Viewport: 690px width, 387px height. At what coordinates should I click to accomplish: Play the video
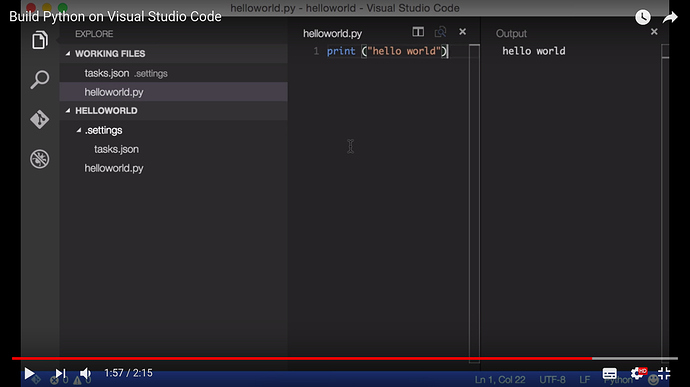(x=29, y=373)
